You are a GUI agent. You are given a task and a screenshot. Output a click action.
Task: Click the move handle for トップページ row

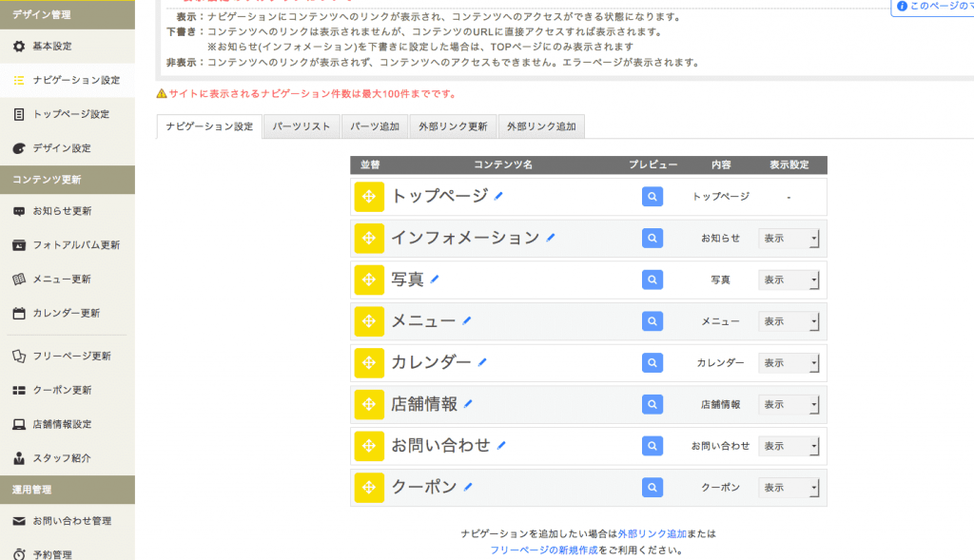369,197
